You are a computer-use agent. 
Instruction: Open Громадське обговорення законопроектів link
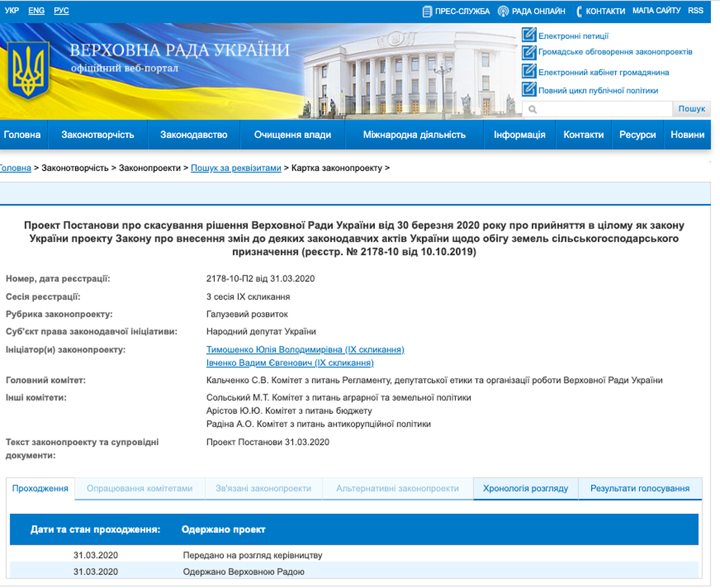tap(616, 52)
